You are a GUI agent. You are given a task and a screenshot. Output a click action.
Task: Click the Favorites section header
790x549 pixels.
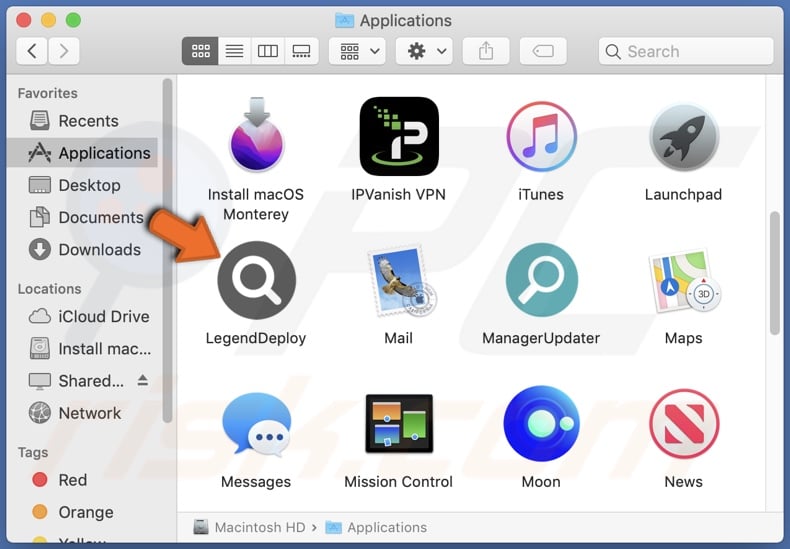tap(48, 93)
